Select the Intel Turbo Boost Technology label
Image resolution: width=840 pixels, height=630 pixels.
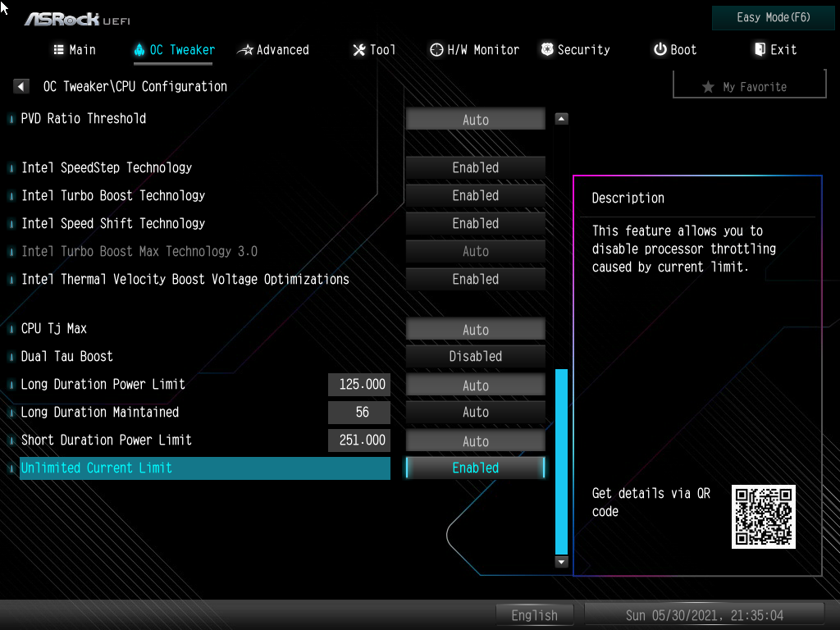[113, 195]
